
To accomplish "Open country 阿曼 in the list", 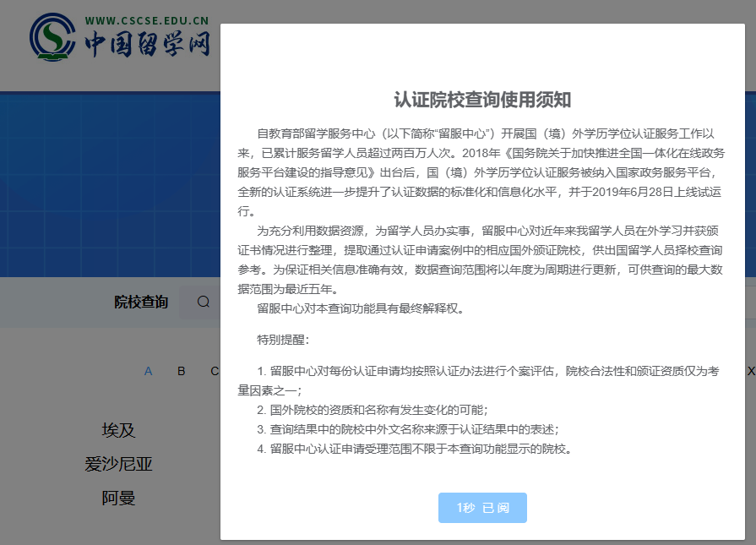I will [x=118, y=498].
